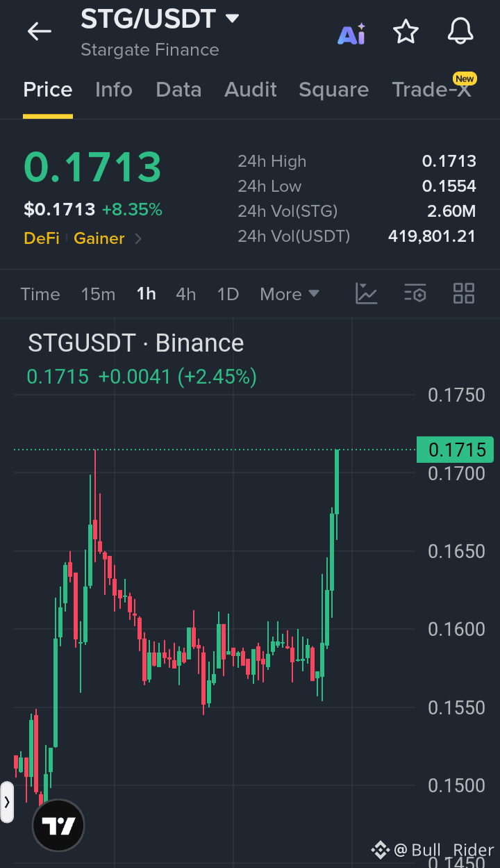
Task: Open the chart settings icon
Action: click(415, 293)
